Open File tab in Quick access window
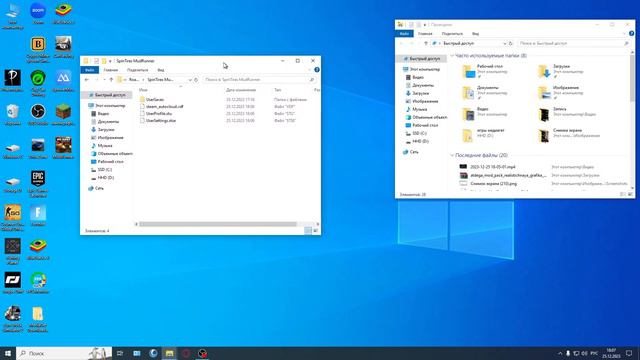This screenshot has width=640, height=360. coord(404,33)
